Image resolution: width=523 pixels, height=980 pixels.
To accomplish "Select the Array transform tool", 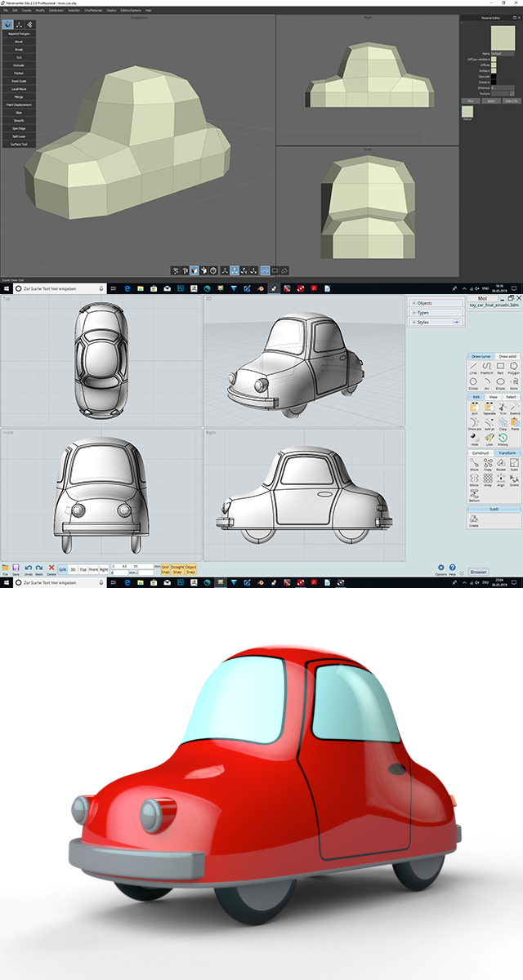I will 488,480.
